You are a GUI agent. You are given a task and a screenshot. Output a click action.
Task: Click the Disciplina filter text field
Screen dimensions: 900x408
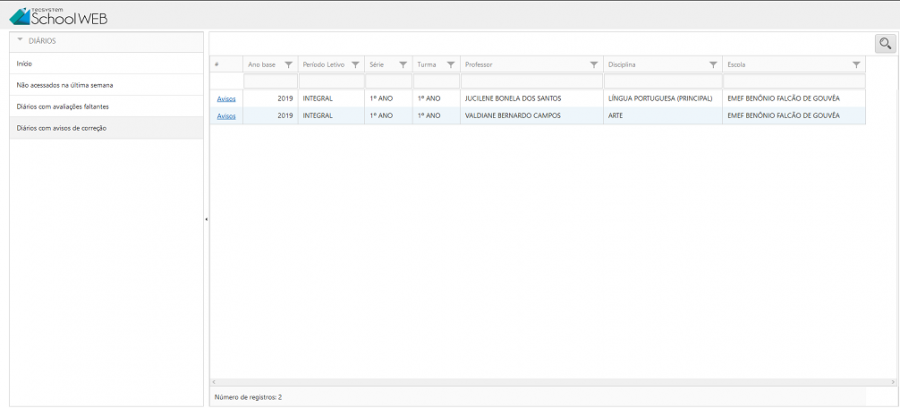[x=662, y=81]
